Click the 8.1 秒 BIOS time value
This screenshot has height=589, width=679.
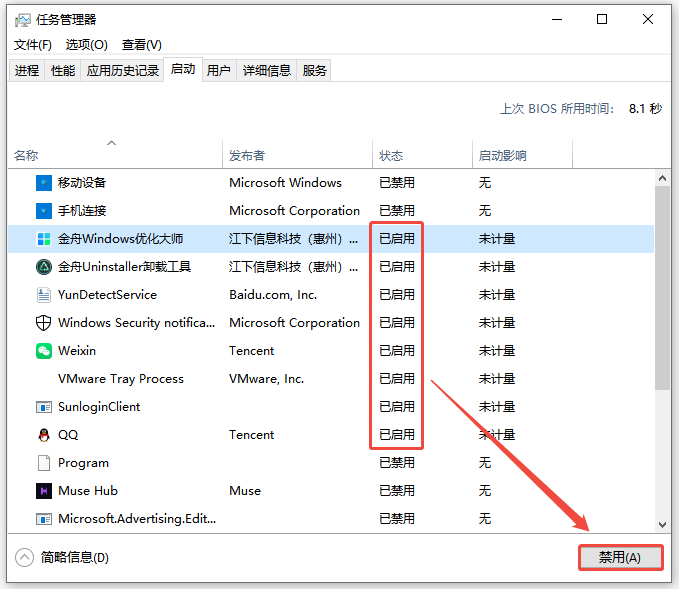(645, 109)
